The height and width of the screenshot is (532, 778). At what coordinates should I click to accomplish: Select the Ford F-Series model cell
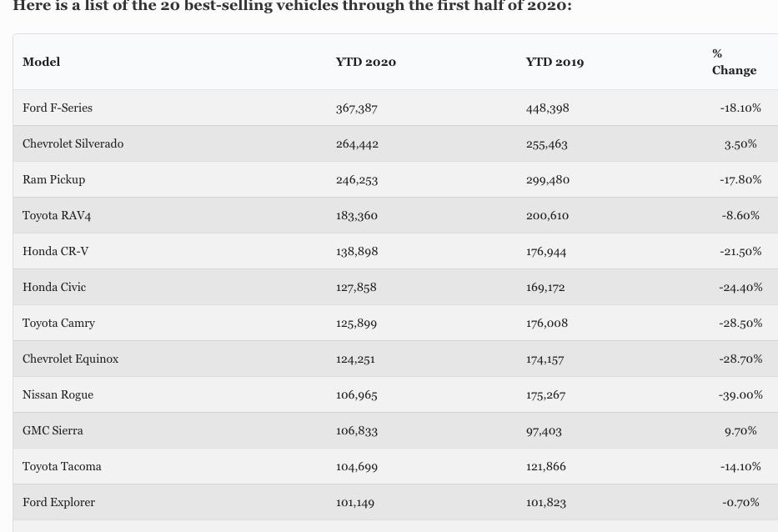[58, 108]
